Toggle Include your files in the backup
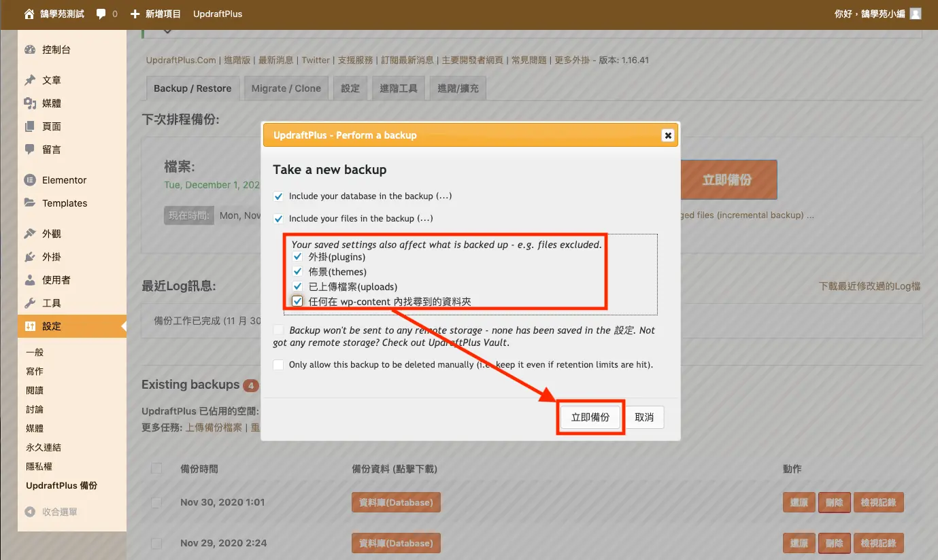 tap(278, 219)
